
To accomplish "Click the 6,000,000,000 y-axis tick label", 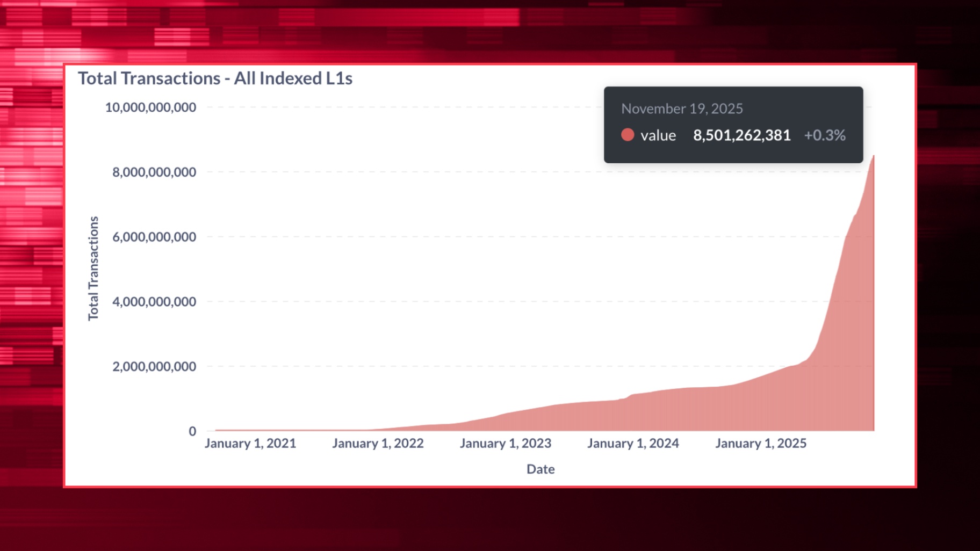I will [154, 237].
